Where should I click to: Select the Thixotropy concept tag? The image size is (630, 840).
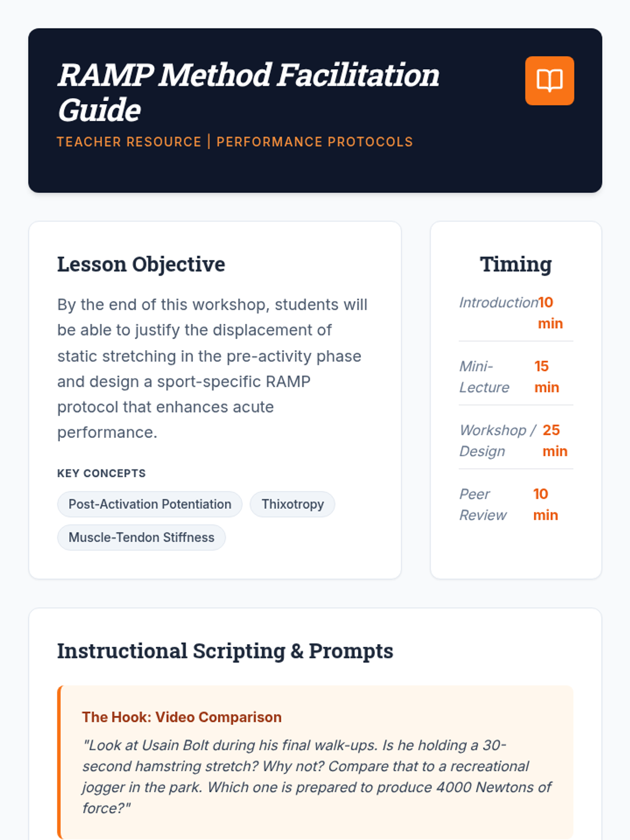(x=292, y=504)
